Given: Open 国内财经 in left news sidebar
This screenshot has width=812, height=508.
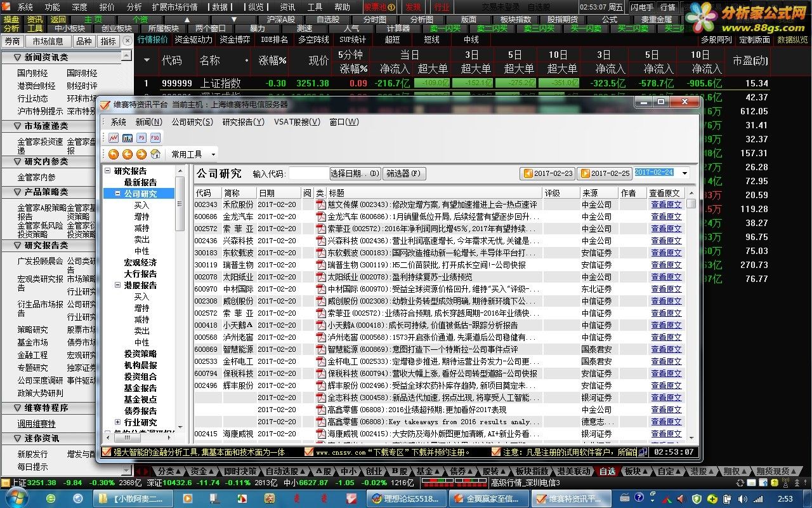Looking at the screenshot, I should 32,74.
